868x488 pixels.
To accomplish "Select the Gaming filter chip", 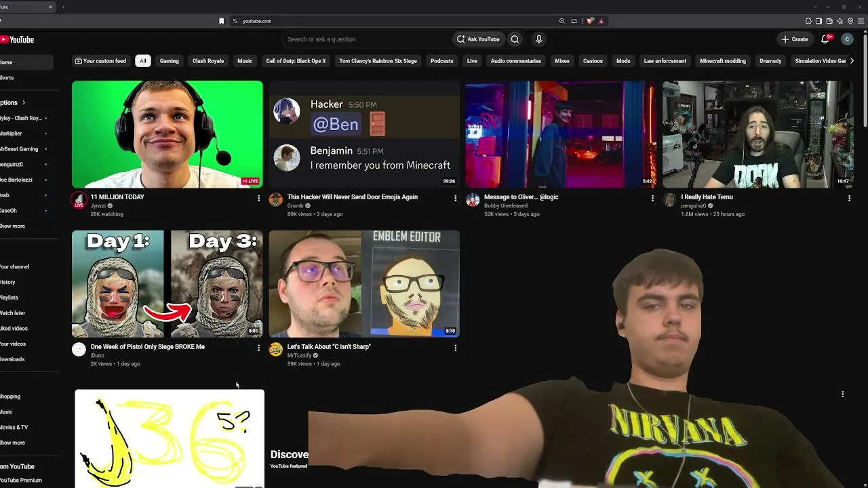I will 170,61.
